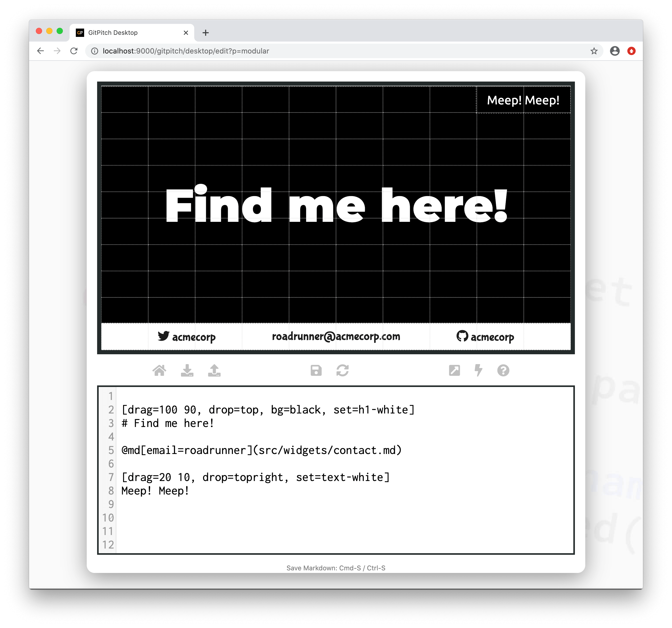The height and width of the screenshot is (628, 672).
Task: Click the '@md[email=roadrunner]' editor line
Action: click(262, 450)
